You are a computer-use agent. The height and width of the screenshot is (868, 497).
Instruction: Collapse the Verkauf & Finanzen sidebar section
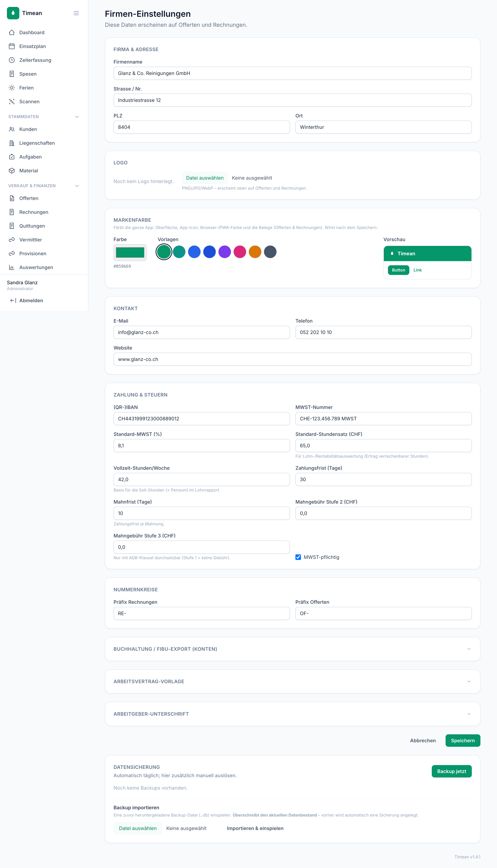[77, 186]
